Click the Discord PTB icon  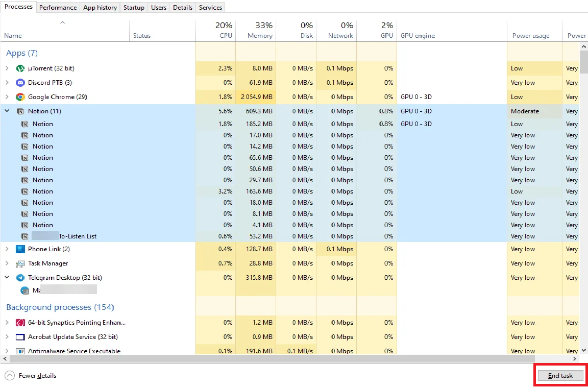[20, 83]
